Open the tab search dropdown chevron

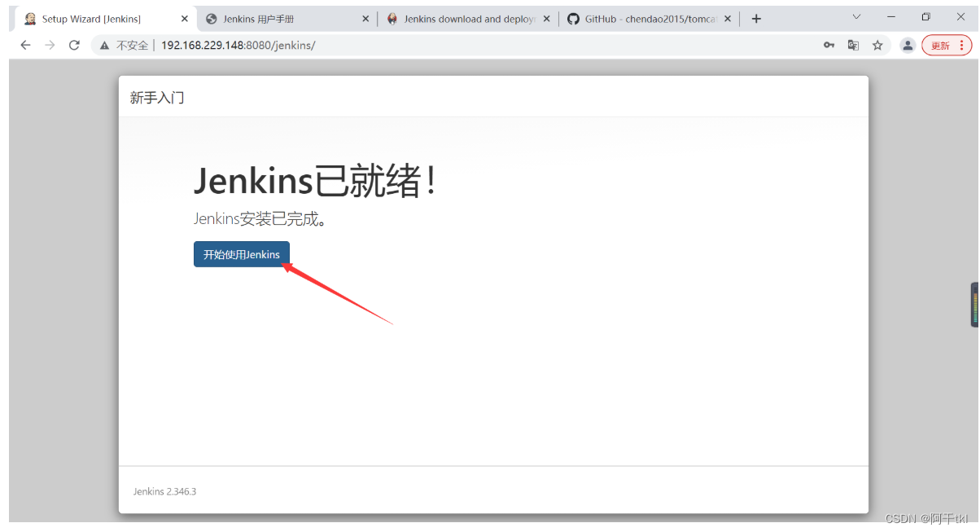856,17
